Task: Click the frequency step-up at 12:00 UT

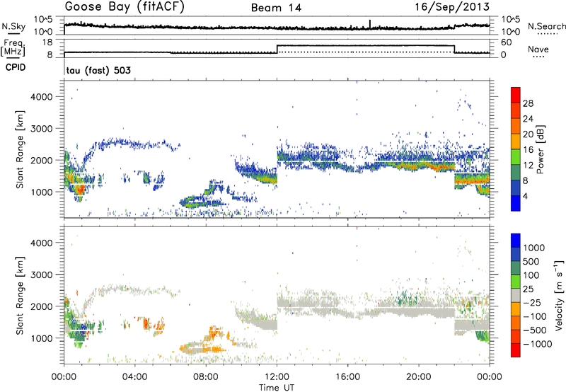Action: [x=277, y=49]
